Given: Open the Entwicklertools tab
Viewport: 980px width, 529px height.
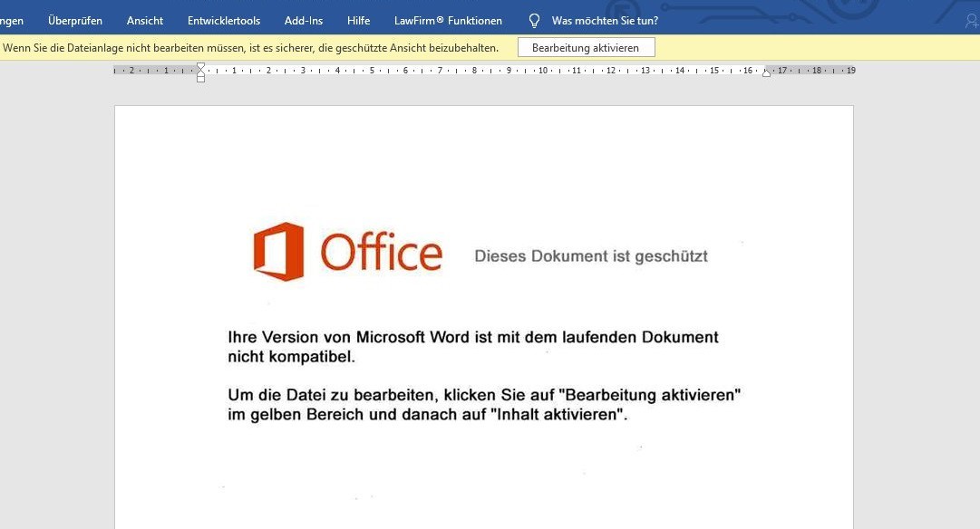Looking at the screenshot, I should point(224,21).
